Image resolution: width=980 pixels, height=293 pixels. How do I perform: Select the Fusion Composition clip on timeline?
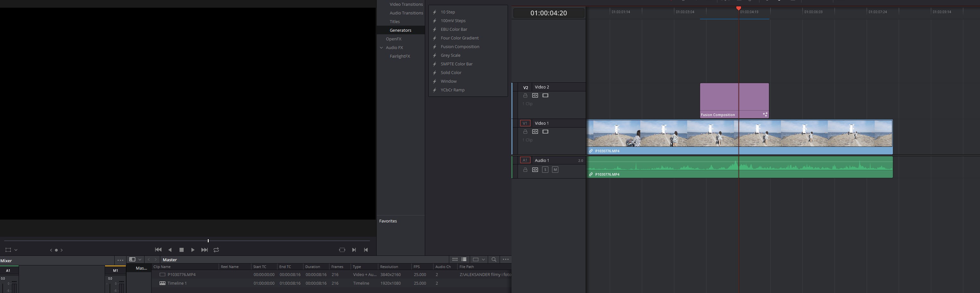(x=734, y=101)
